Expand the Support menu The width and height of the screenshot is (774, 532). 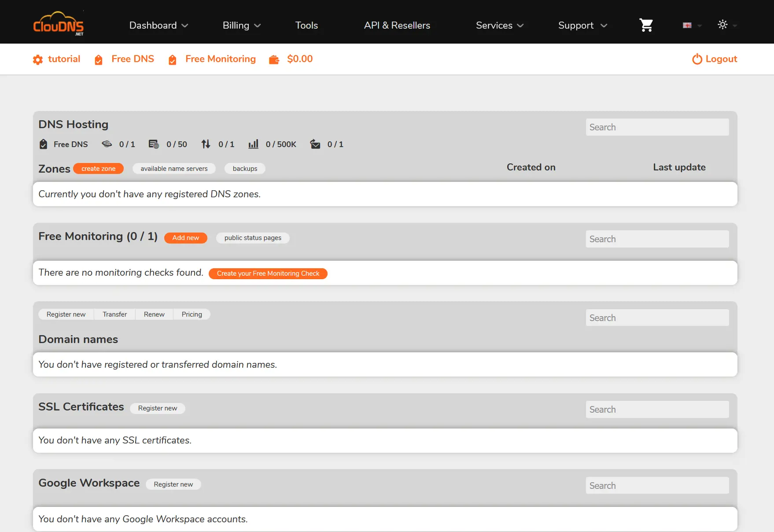click(x=582, y=26)
